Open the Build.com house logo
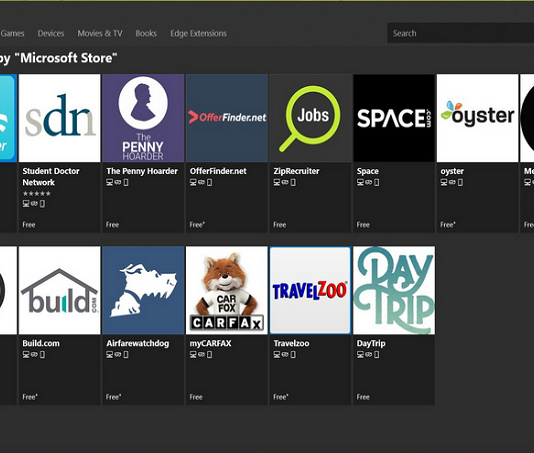 click(60, 290)
